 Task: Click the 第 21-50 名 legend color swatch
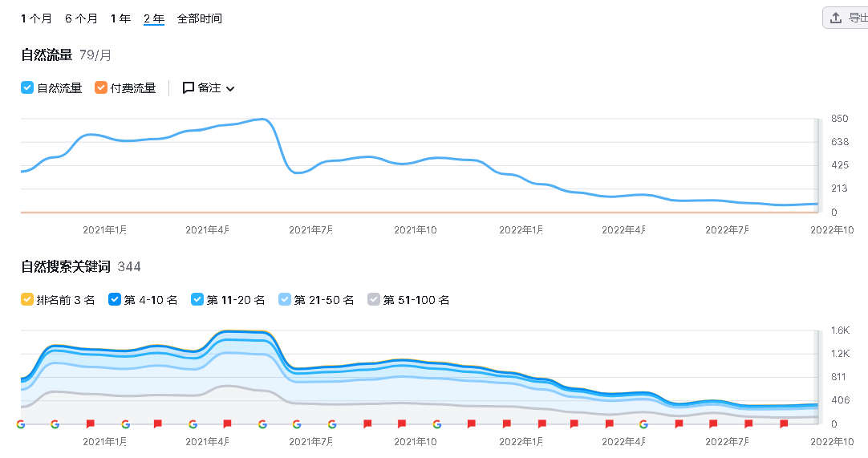[285, 300]
